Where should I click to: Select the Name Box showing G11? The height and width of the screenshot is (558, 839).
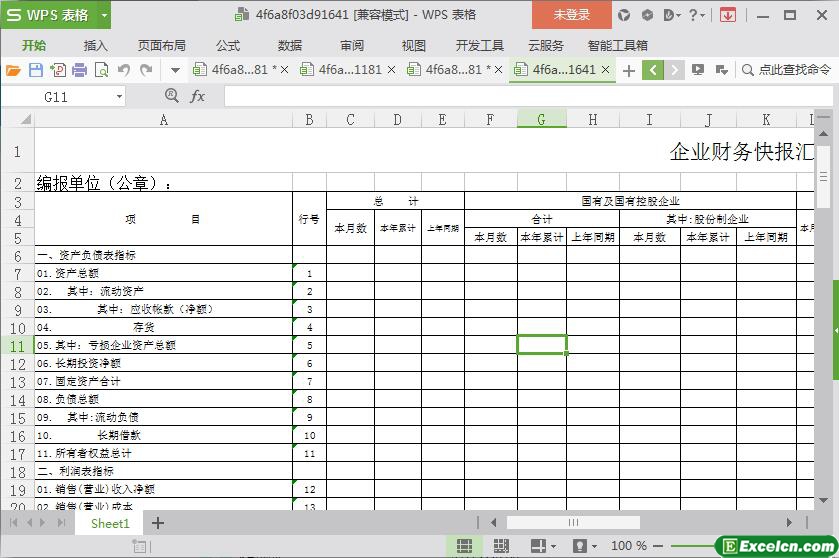tap(56, 97)
